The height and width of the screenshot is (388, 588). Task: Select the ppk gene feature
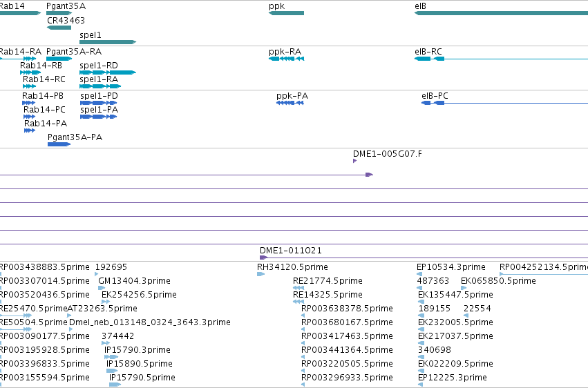(x=287, y=13)
